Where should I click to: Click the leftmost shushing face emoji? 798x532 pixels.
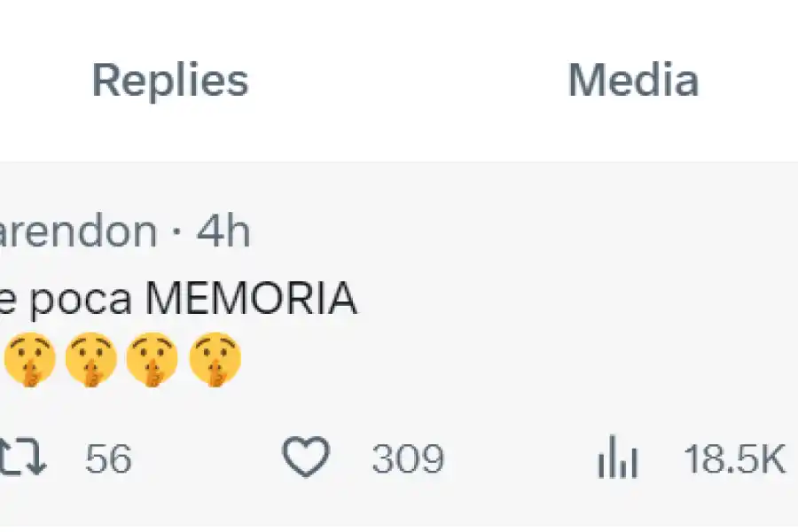[29, 360]
